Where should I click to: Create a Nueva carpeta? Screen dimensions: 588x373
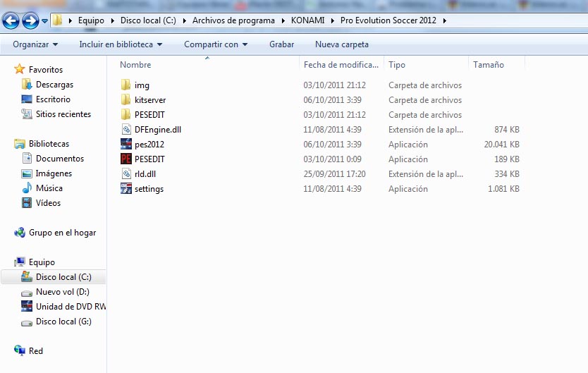tap(342, 44)
